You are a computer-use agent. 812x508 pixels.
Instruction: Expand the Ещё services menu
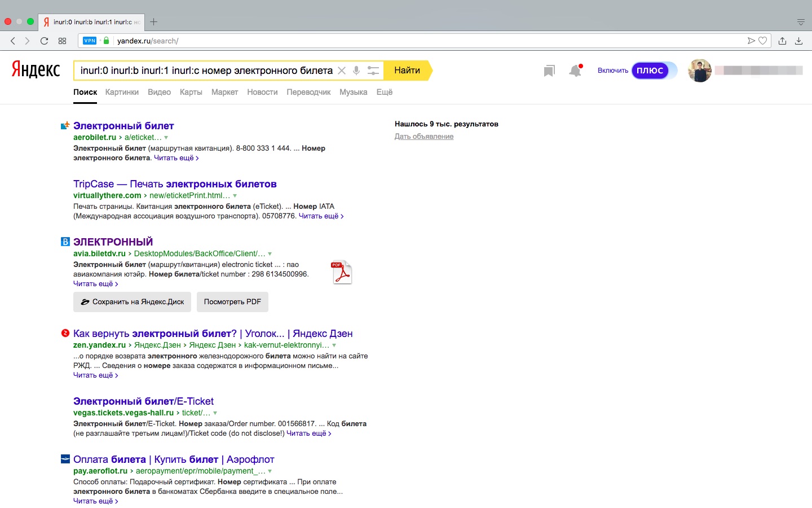coord(385,92)
